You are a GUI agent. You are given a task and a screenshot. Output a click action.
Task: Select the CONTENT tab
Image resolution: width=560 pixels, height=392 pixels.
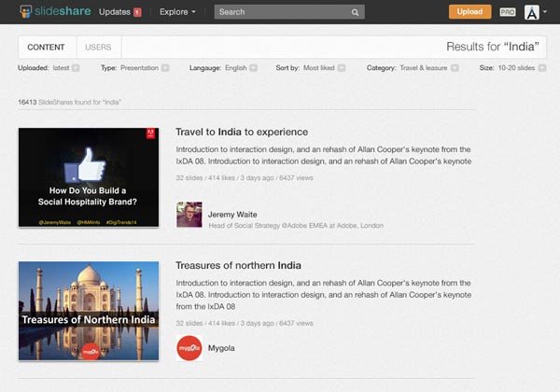46,47
